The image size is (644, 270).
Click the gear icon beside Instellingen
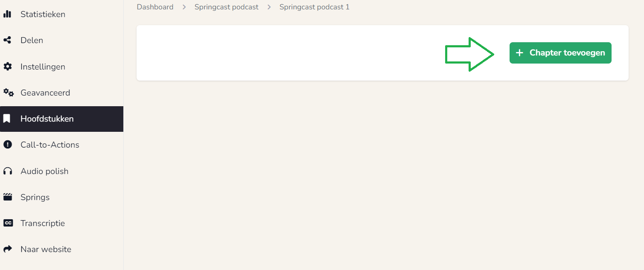7,67
